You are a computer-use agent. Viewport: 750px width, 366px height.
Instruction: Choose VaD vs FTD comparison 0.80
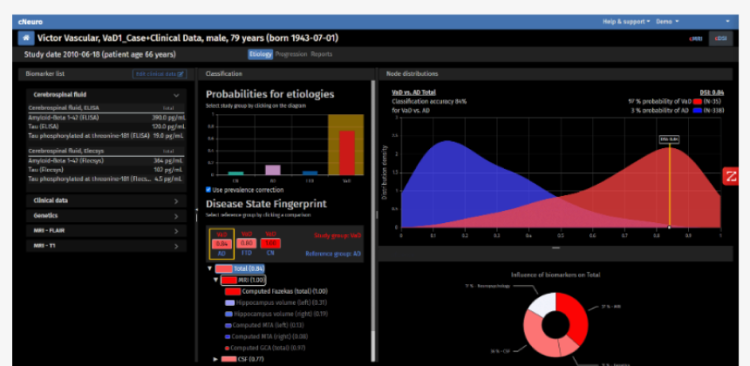pyautogui.click(x=246, y=244)
